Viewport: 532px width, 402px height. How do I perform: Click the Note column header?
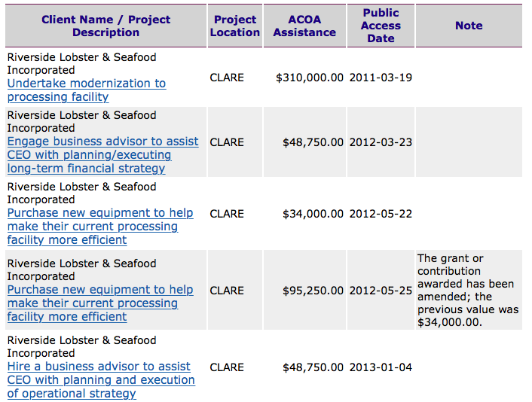[468, 26]
